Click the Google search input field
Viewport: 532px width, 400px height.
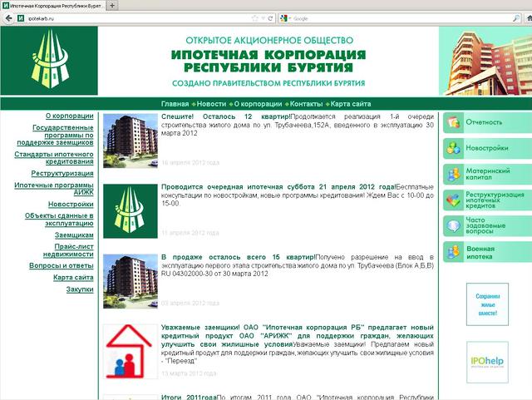pos(401,18)
